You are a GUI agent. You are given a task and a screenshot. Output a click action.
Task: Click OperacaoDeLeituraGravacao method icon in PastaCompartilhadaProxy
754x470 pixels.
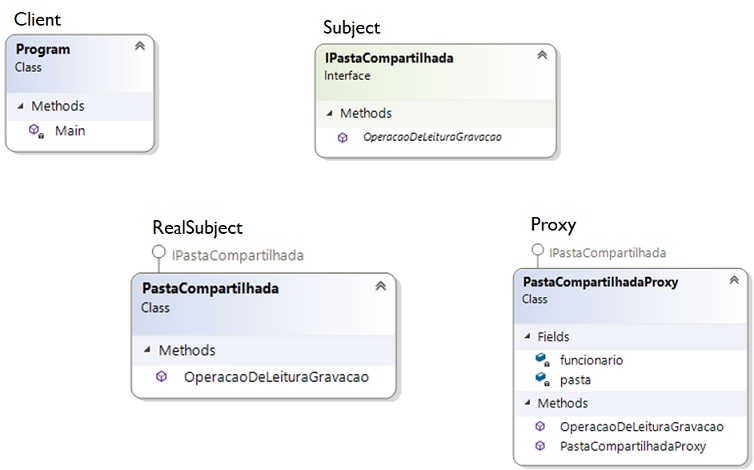click(541, 427)
